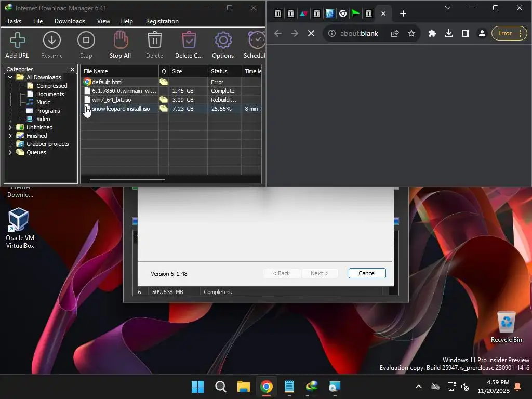
Task: Select the Documents category
Action: 50,94
